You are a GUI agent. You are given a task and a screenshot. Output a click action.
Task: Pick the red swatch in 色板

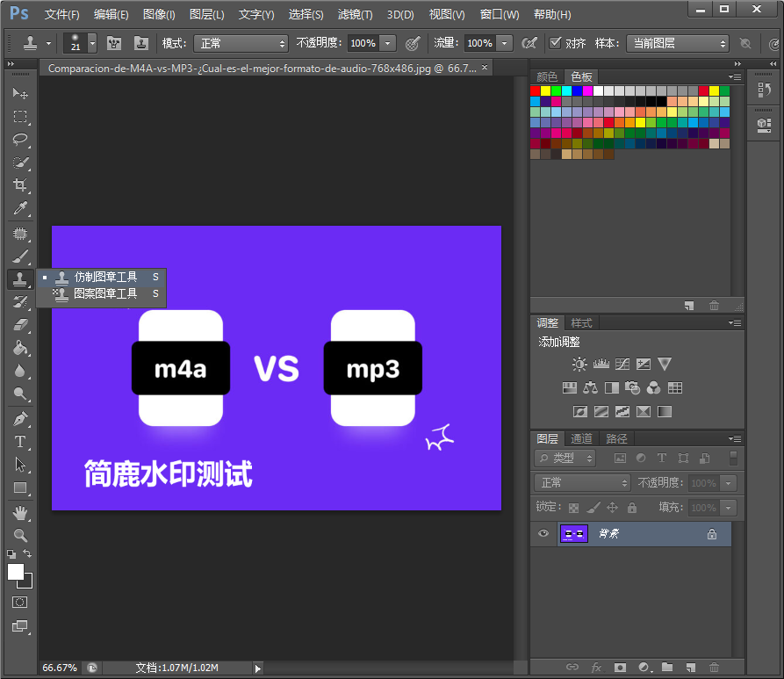click(x=536, y=90)
